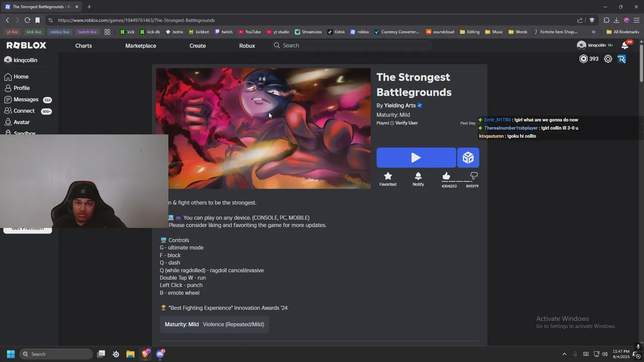Open the roblox live bookmark

tap(60, 32)
